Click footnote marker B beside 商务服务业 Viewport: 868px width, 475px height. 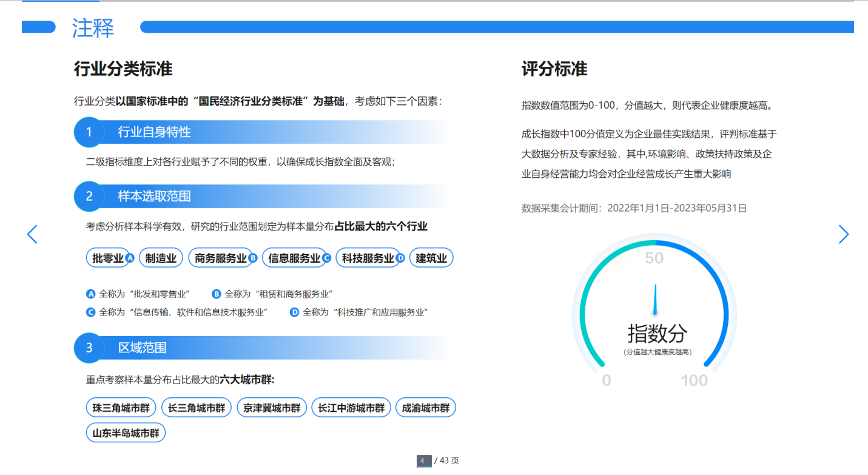point(253,258)
